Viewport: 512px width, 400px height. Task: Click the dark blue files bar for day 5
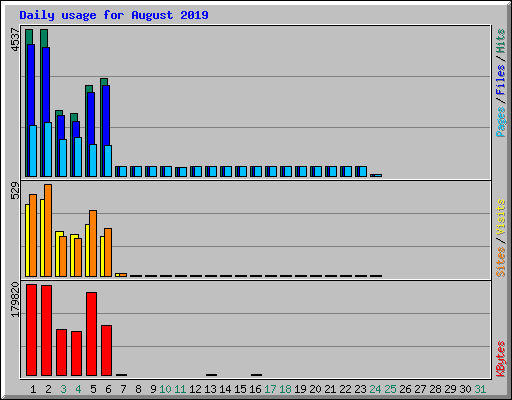pyautogui.click(x=91, y=118)
